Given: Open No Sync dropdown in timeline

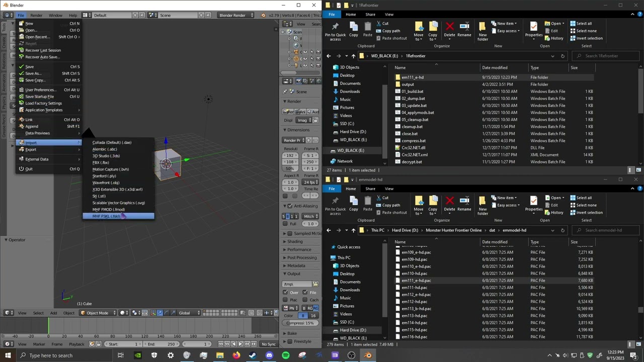Looking at the screenshot, I should click(269, 344).
